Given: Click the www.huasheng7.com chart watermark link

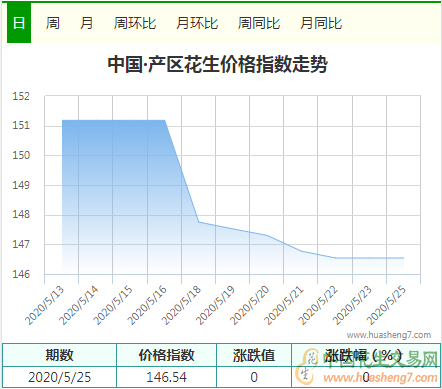Looking at the screenshot, I should pyautogui.click(x=389, y=335).
